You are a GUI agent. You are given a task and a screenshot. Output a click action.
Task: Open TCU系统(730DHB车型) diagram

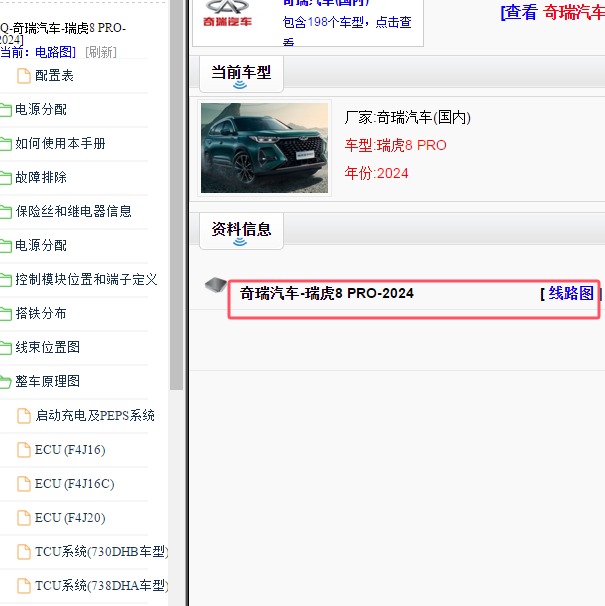[101, 552]
